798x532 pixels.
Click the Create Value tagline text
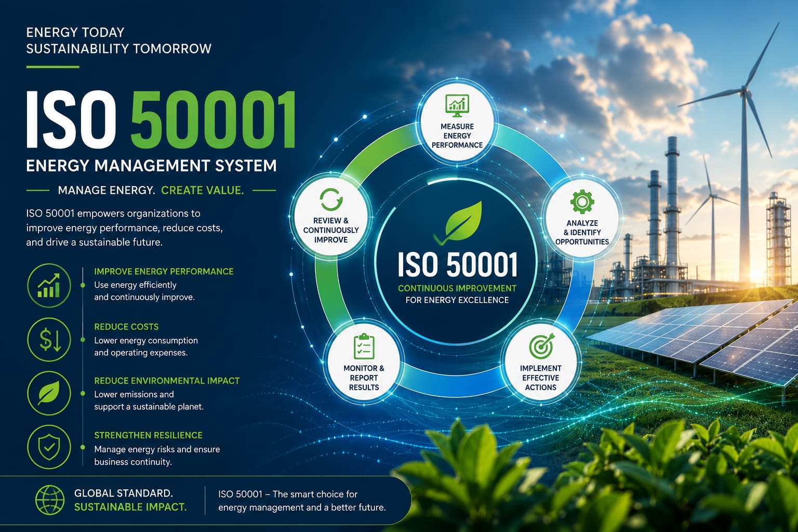[x=202, y=190]
